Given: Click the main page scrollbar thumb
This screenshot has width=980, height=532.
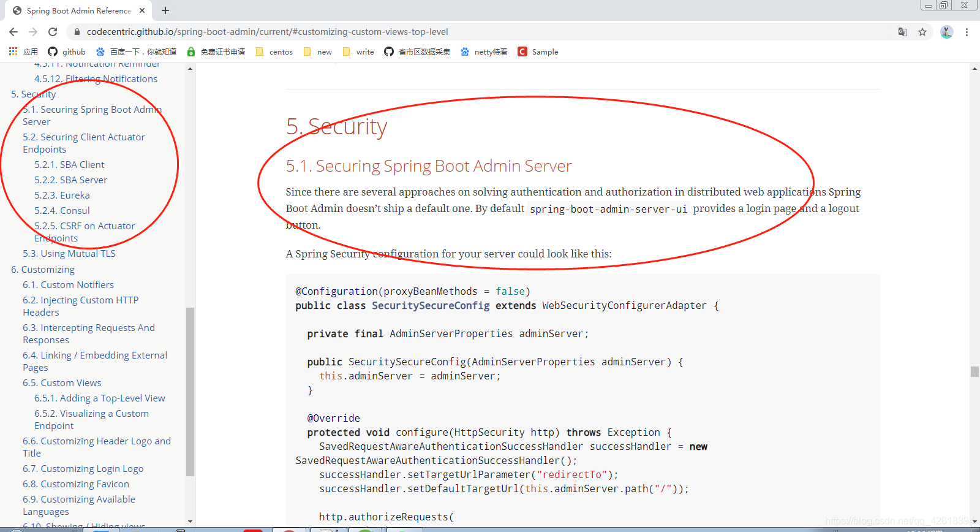Looking at the screenshot, I should tap(974, 371).
